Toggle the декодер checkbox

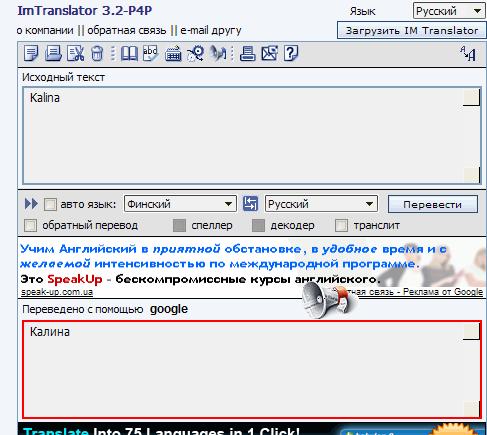tap(258, 225)
